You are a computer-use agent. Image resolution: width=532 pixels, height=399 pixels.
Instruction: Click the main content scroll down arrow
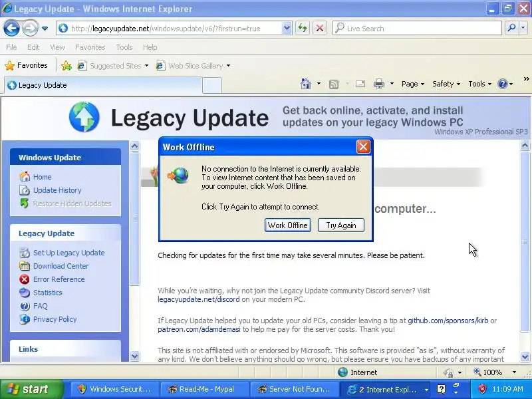click(525, 356)
